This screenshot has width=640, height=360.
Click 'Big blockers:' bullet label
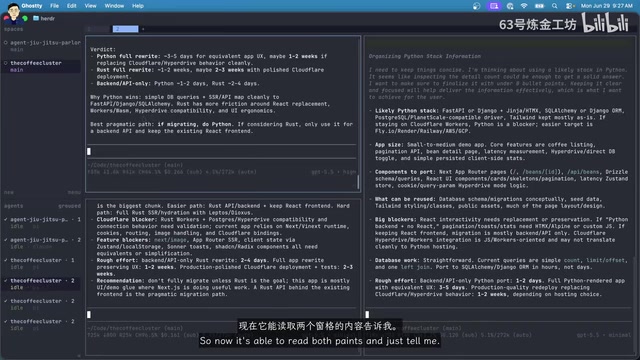396,220
